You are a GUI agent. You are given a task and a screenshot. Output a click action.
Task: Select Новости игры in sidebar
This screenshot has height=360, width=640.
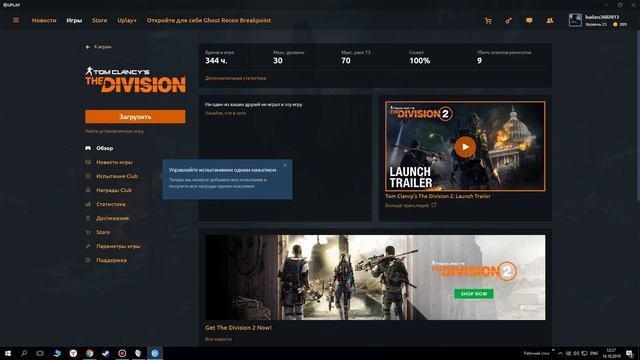114,162
